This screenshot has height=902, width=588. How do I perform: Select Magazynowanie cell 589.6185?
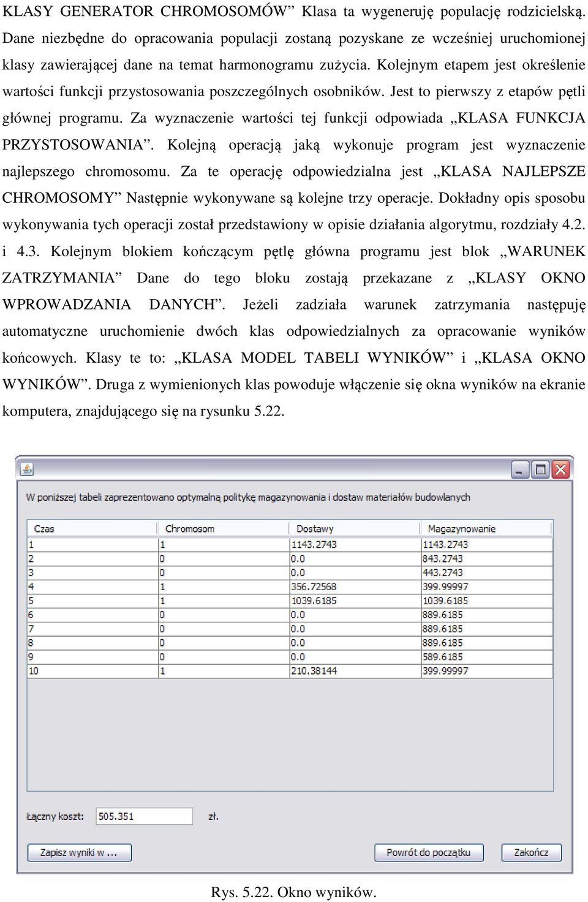(x=487, y=657)
